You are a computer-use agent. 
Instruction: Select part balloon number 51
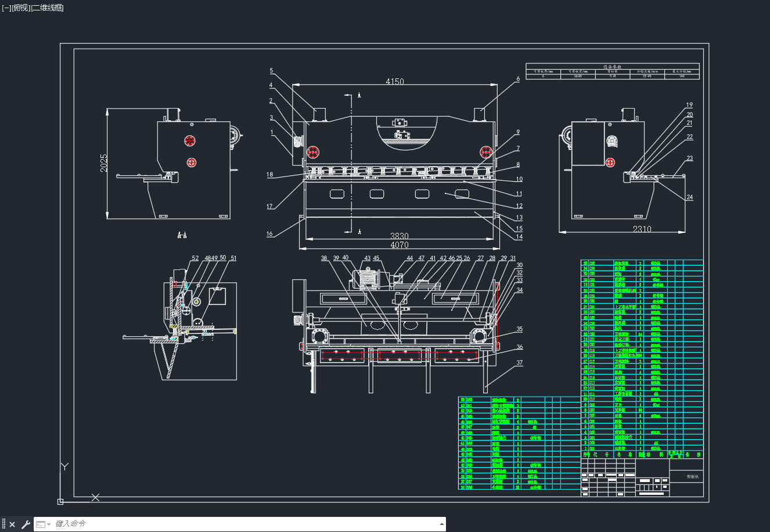233,258
